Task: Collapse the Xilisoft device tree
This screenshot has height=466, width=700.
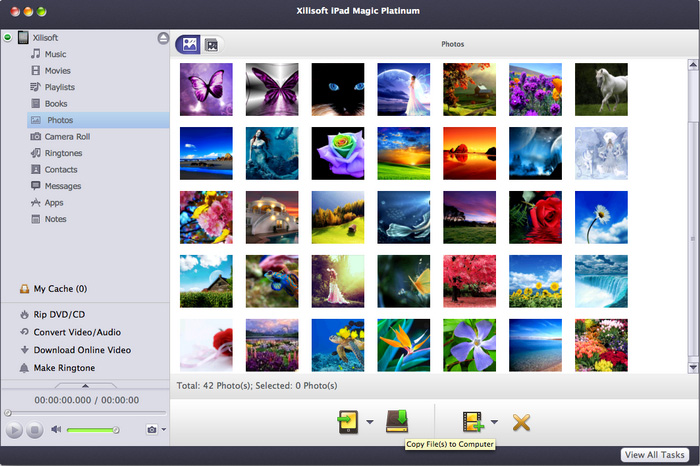Action: 8,38
